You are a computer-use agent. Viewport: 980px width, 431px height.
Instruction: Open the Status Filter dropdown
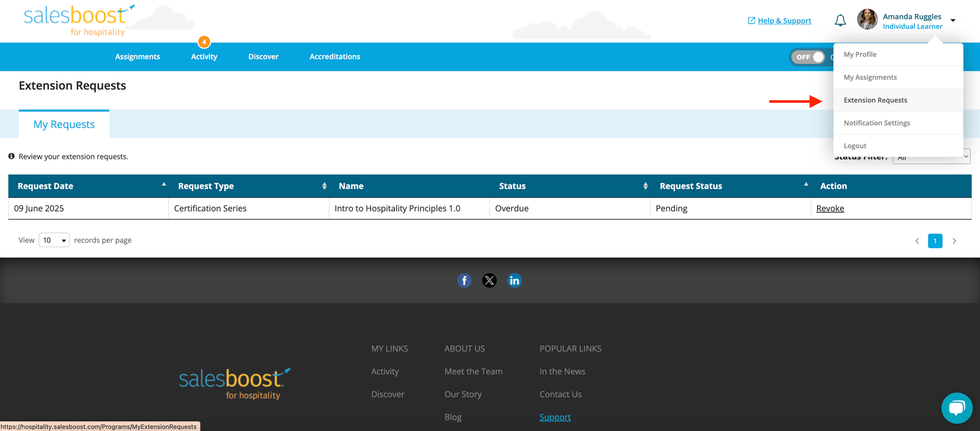pos(931,157)
